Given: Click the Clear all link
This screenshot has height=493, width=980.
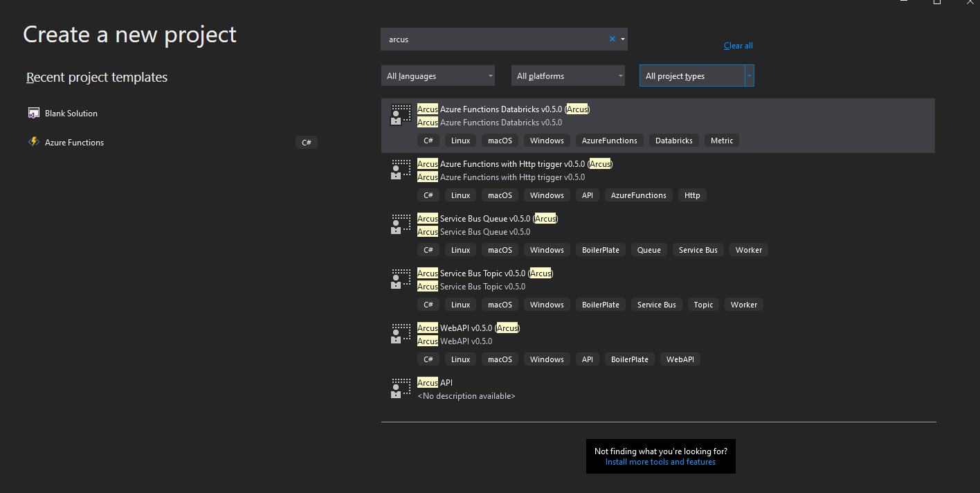Looking at the screenshot, I should (x=738, y=46).
